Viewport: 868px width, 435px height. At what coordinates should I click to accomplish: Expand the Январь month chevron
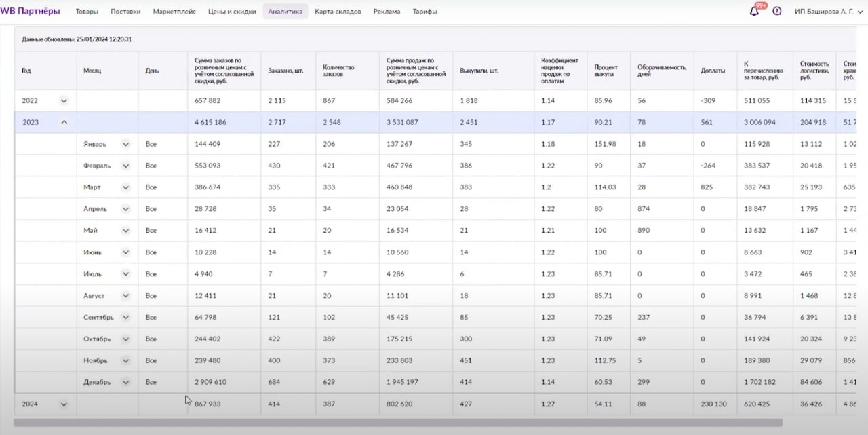point(125,144)
